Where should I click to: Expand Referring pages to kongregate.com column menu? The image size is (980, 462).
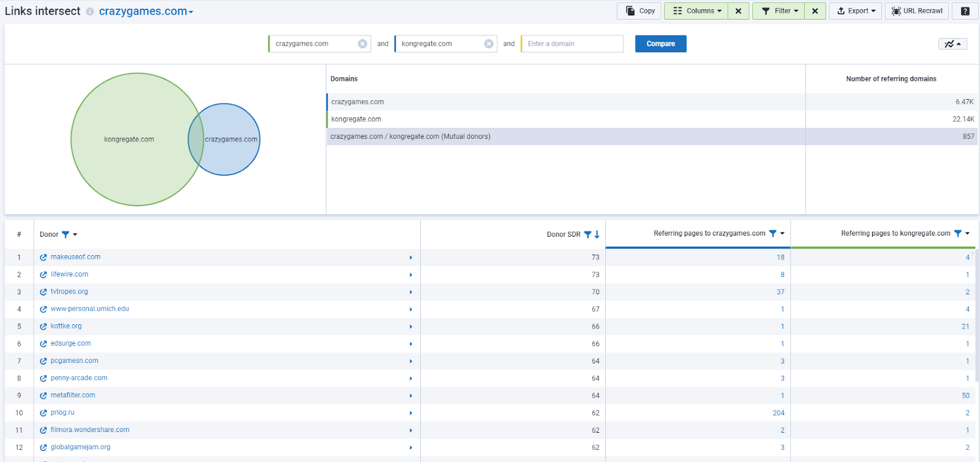(x=968, y=233)
